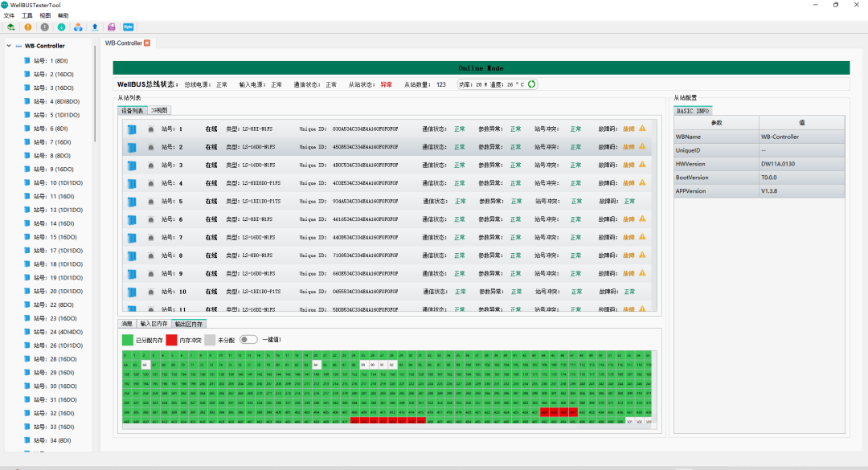Click the WBName parameter cell
This screenshot has width=868, height=470.
716,137
